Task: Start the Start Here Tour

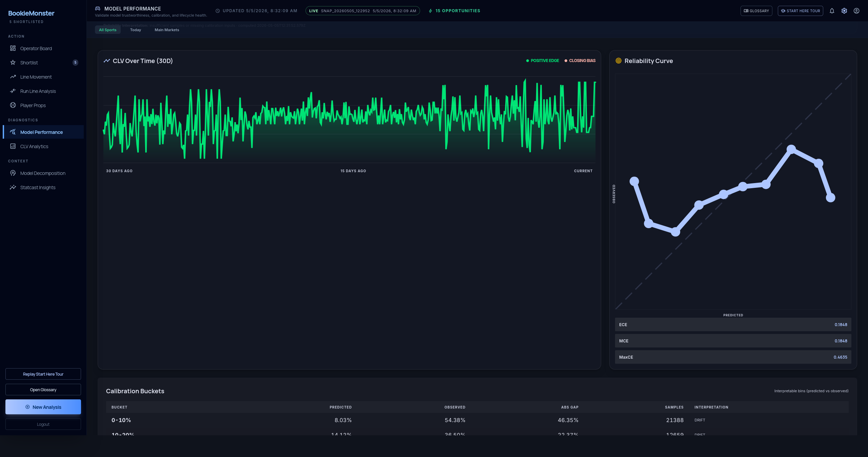Action: pyautogui.click(x=800, y=11)
